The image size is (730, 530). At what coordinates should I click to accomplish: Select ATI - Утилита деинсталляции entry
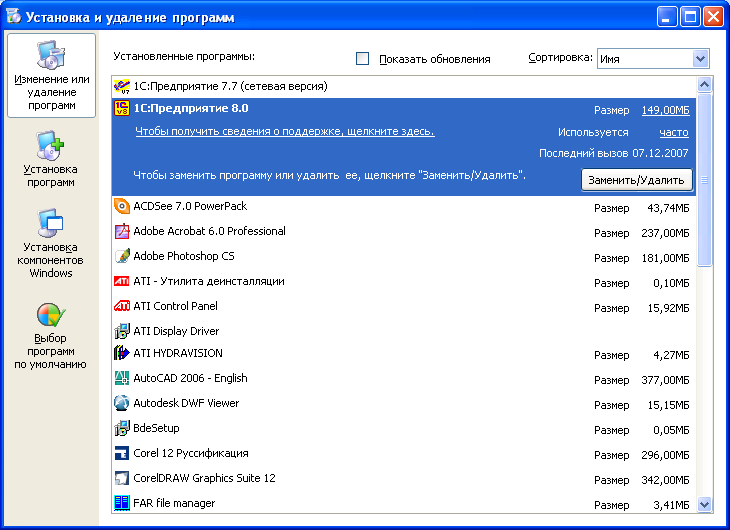404,282
